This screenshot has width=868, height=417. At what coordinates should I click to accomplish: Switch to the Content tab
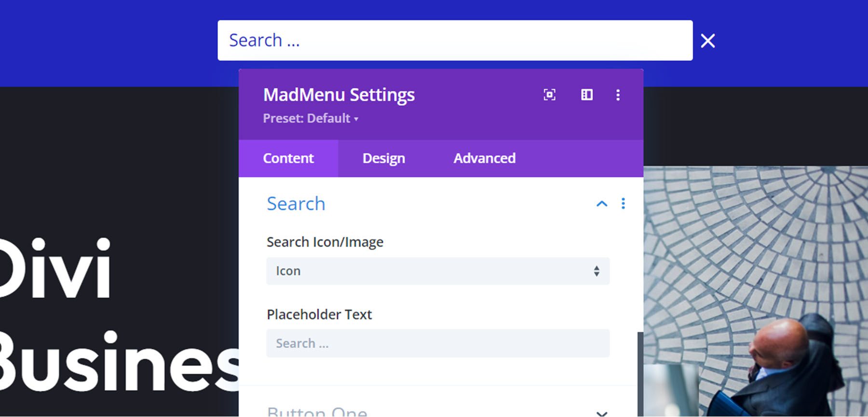(x=288, y=158)
